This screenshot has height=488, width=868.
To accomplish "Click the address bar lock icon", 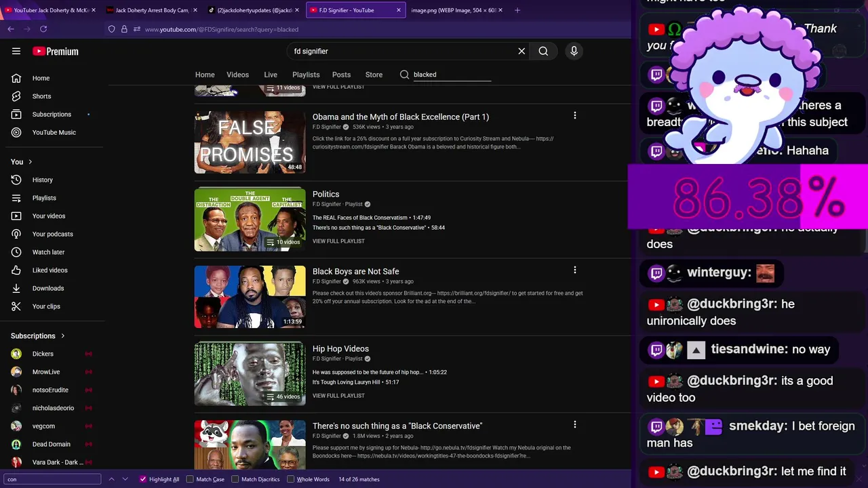I will (x=124, y=29).
